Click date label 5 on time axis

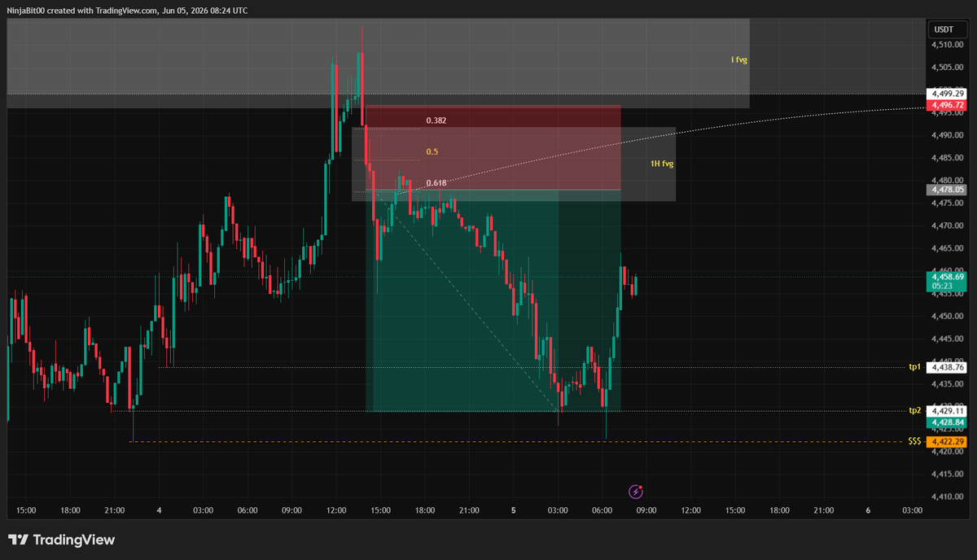coord(514,510)
